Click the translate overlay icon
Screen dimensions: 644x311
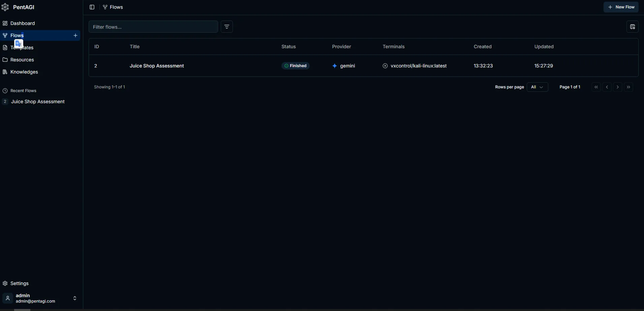tap(19, 44)
